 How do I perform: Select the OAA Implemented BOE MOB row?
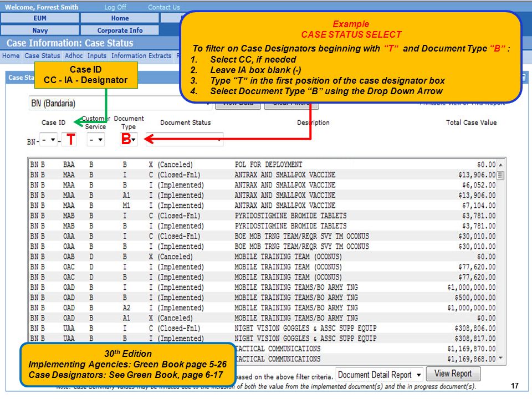tap(263, 246)
